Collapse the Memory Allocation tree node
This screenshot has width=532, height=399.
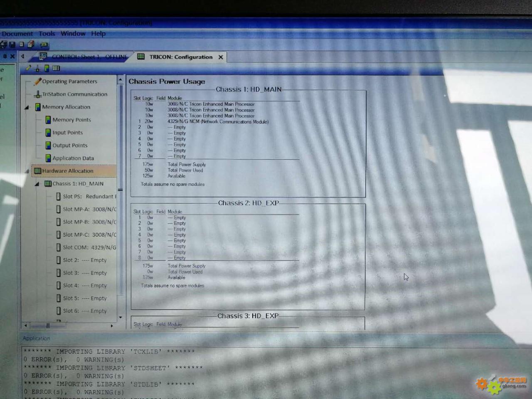click(27, 108)
